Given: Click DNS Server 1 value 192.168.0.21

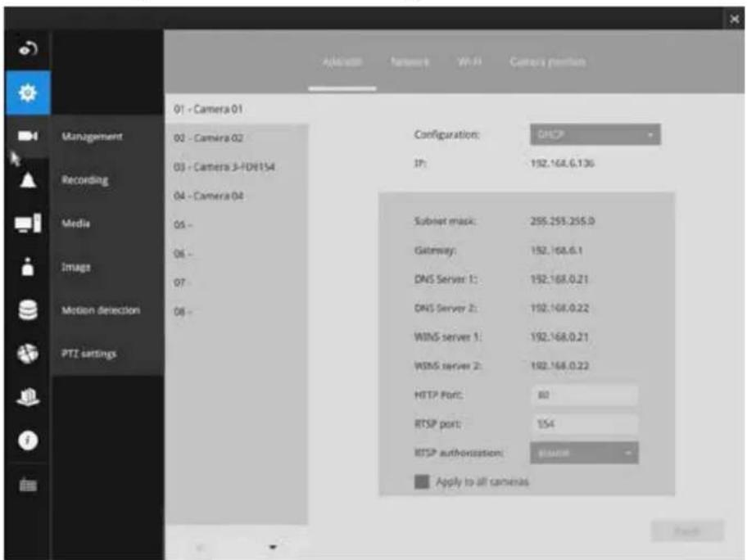Looking at the screenshot, I should [x=559, y=279].
